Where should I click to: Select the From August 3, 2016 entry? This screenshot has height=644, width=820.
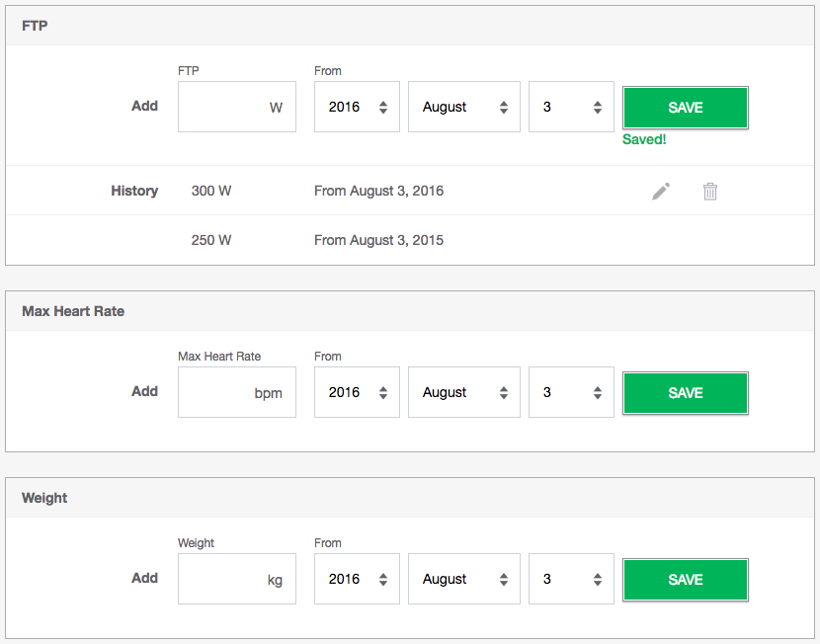point(378,191)
